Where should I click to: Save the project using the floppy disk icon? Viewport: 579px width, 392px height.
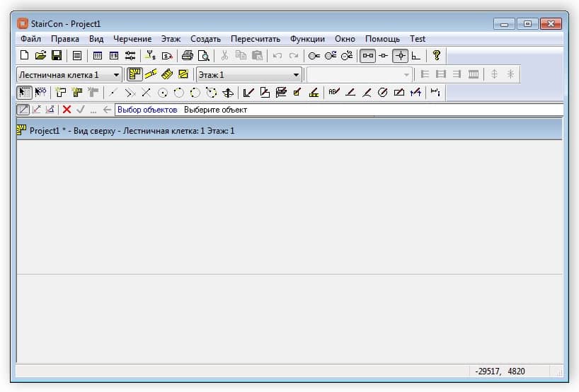tap(56, 55)
